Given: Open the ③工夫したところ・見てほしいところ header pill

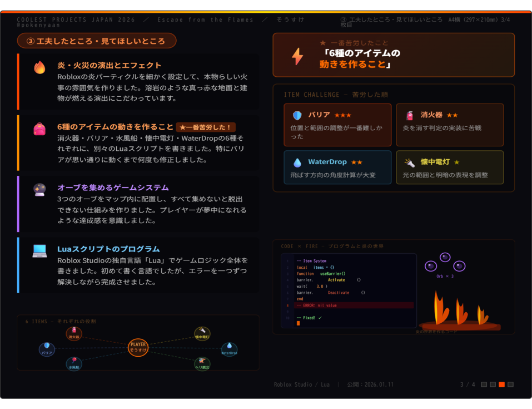Looking at the screenshot, I should click(96, 40).
